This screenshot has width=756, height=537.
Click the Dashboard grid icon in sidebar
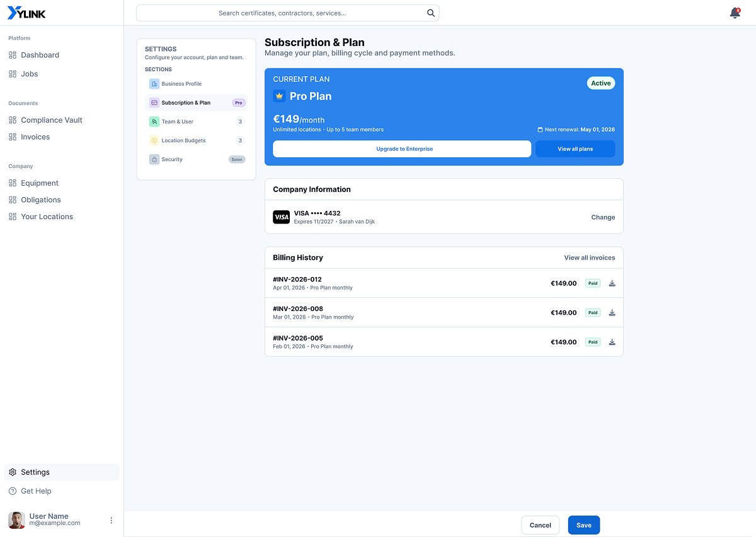point(13,55)
